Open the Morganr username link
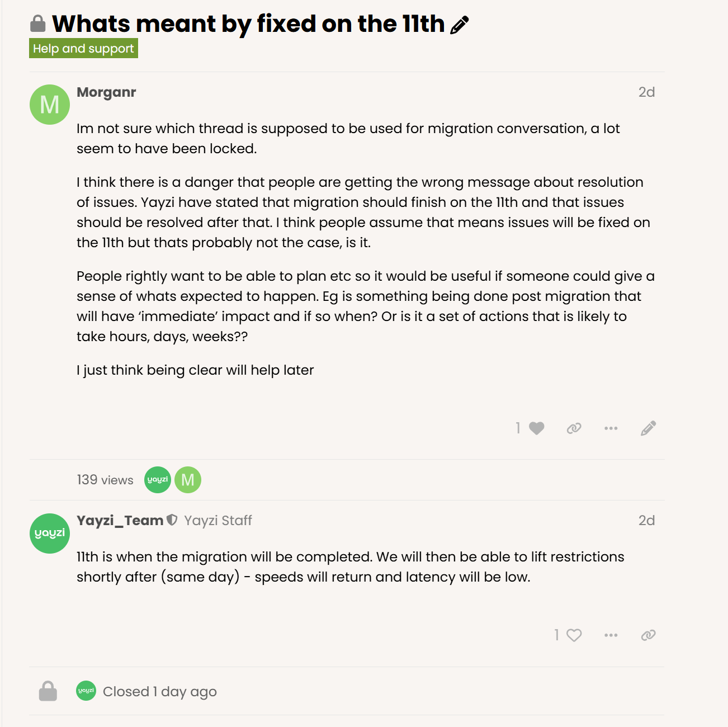This screenshot has height=727, width=728. (106, 92)
